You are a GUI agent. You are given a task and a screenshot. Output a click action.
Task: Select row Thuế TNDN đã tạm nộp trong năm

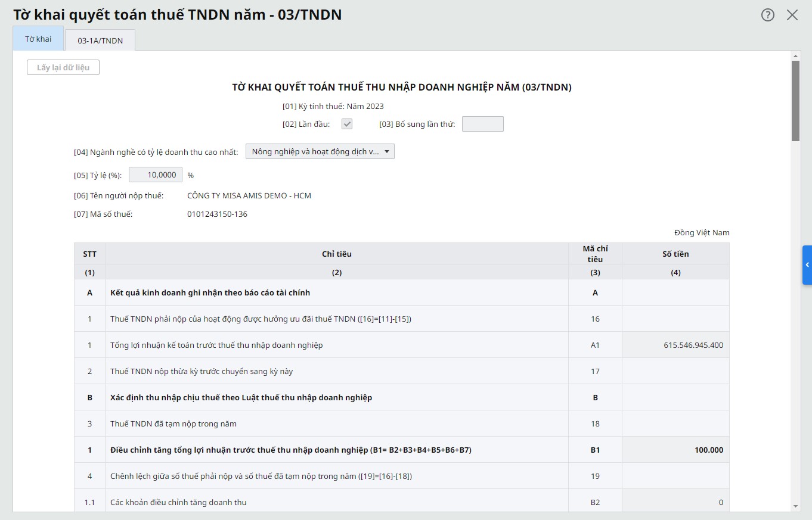[402, 424]
